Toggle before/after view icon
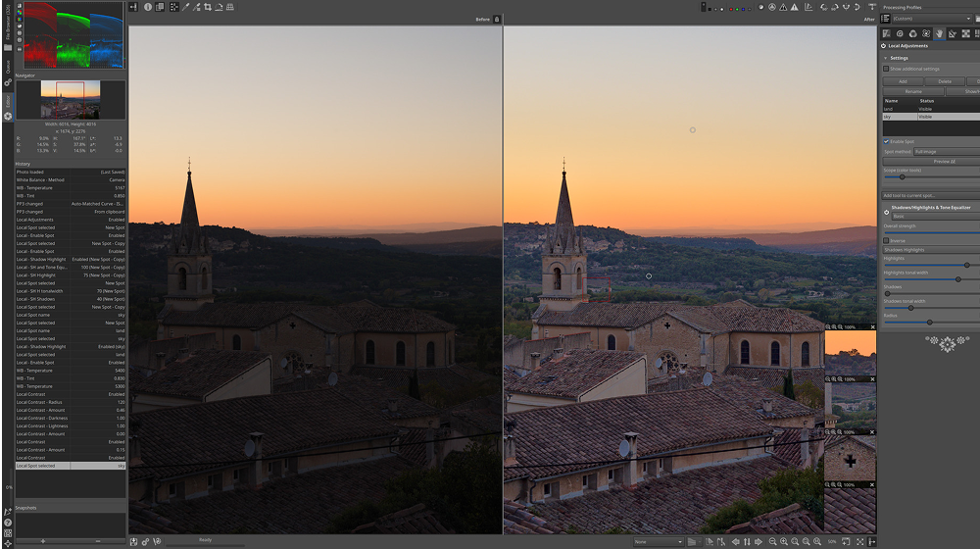Viewport: 980px width, 549px height. click(160, 7)
